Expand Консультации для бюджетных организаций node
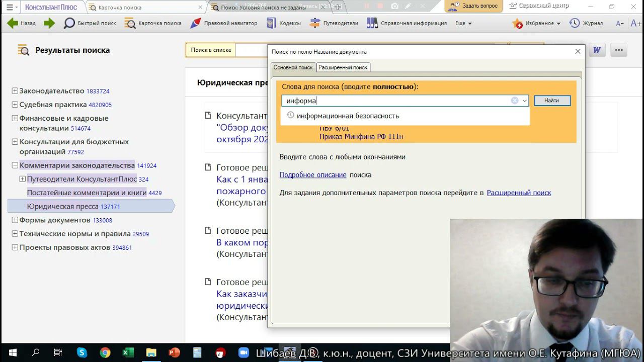This screenshot has height=362, width=644. (15, 142)
